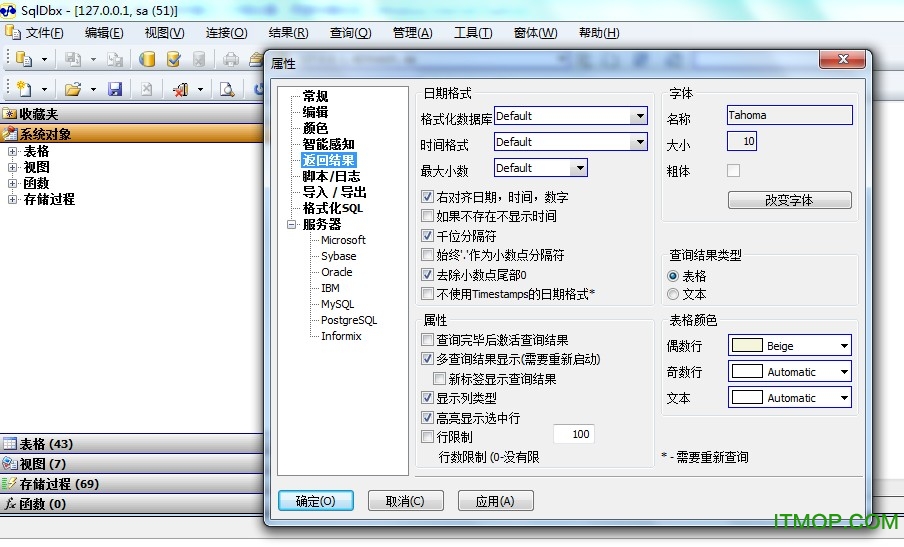Pick the 偶数行 Beige color swatch
Viewport: 904px width, 547px height.
click(747, 345)
